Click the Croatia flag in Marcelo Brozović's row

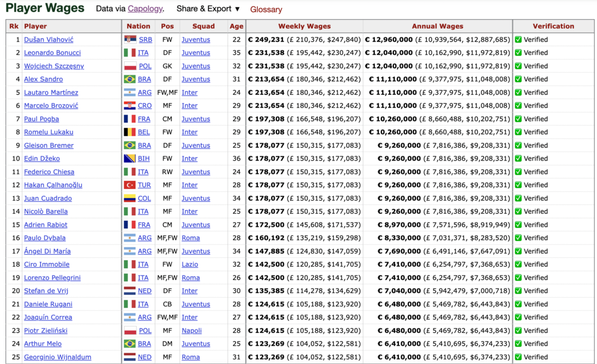[x=130, y=106]
